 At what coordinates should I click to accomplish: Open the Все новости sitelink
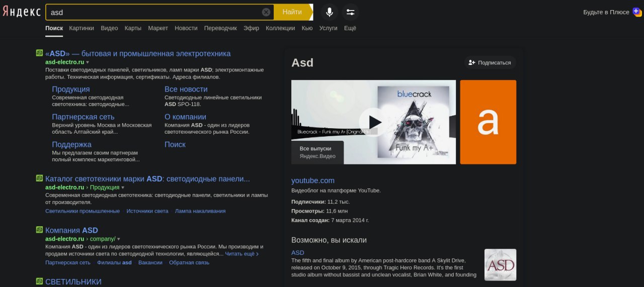(x=186, y=89)
